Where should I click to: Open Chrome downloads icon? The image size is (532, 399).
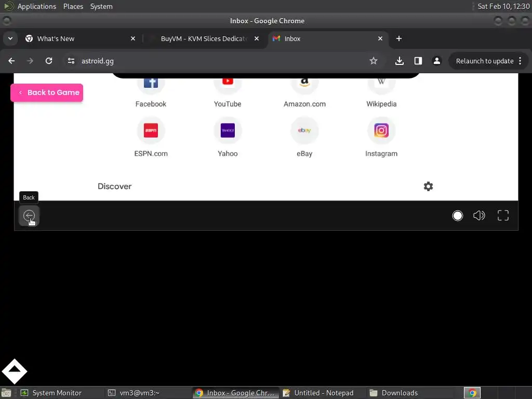pos(400,61)
